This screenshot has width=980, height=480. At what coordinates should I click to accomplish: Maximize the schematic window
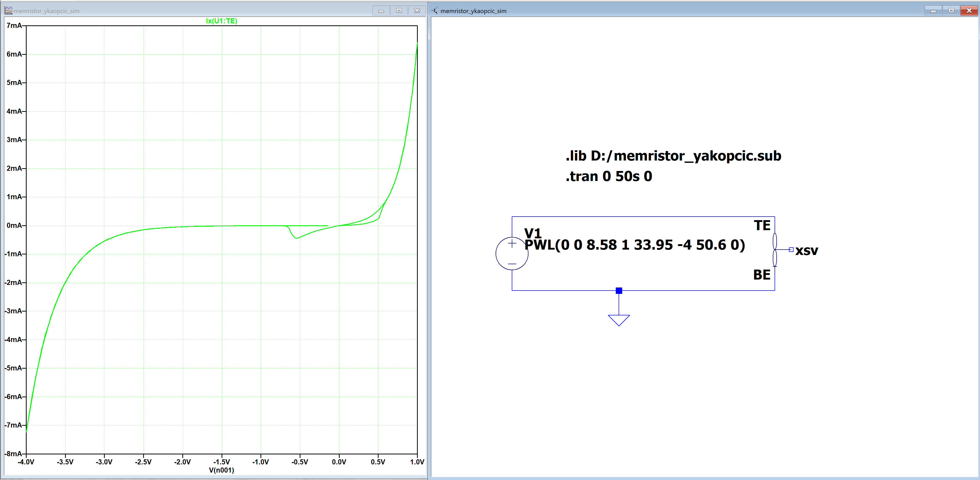coord(951,11)
